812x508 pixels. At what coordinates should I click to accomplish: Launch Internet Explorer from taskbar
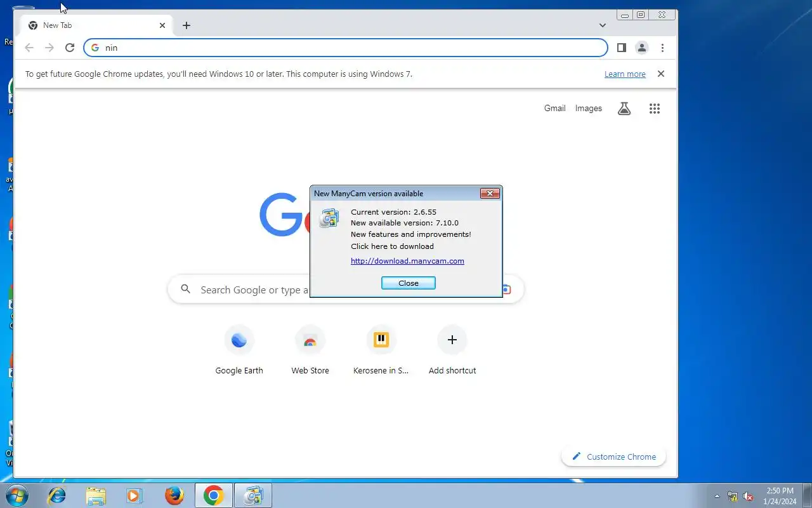(57, 495)
